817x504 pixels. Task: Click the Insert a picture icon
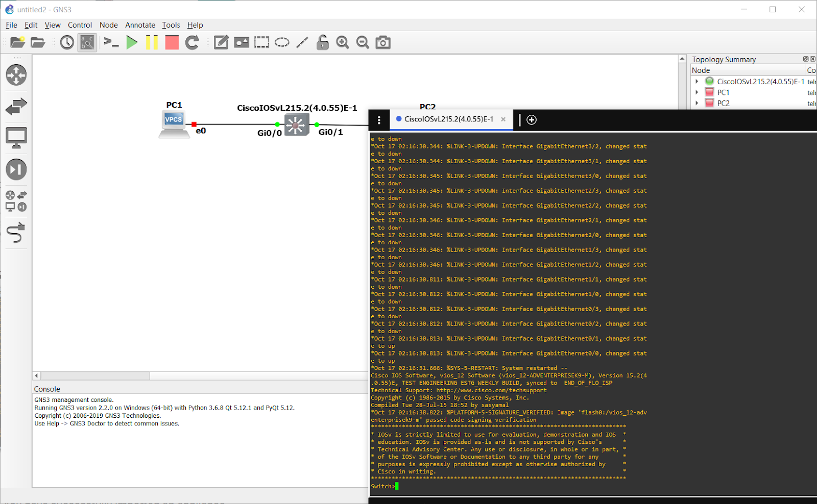(x=242, y=42)
